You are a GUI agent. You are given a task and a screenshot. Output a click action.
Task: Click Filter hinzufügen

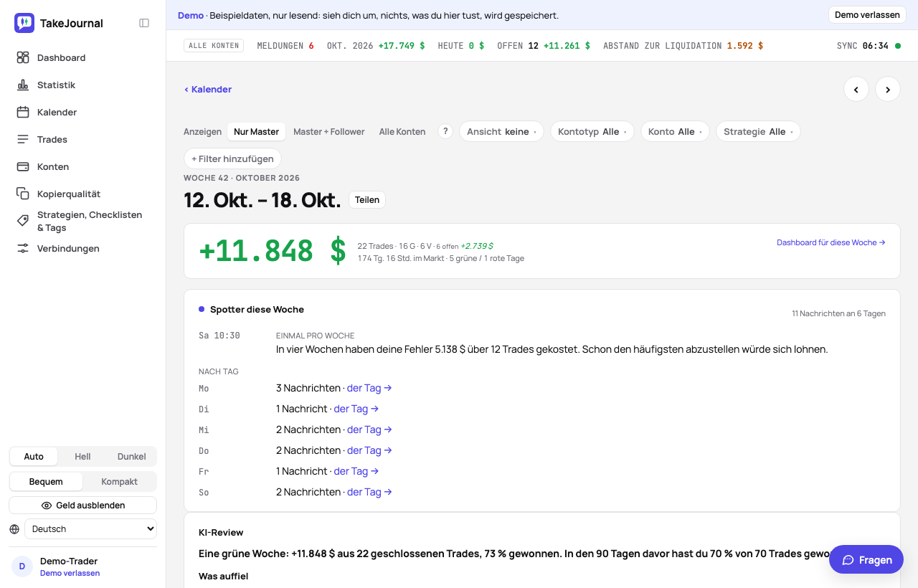(232, 158)
